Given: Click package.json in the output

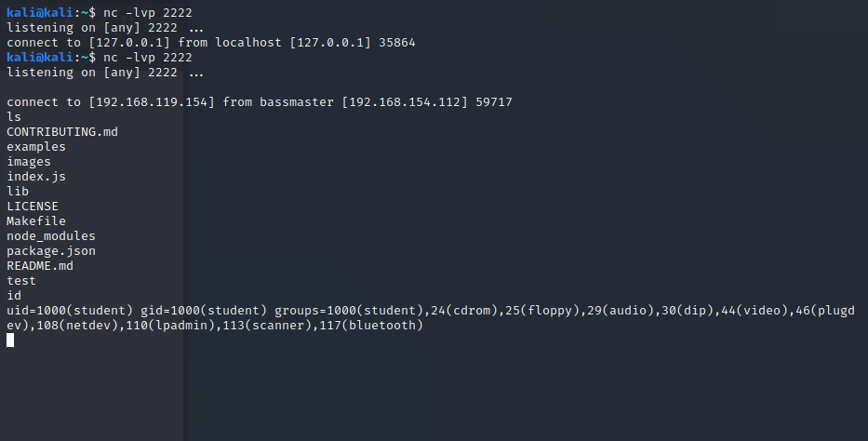Looking at the screenshot, I should coord(51,250).
